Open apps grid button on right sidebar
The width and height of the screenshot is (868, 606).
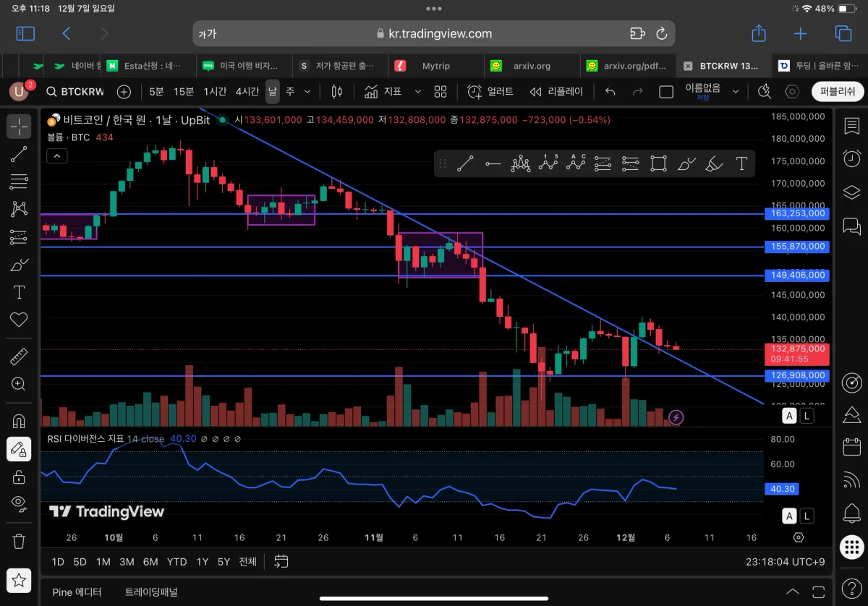pyautogui.click(x=851, y=547)
